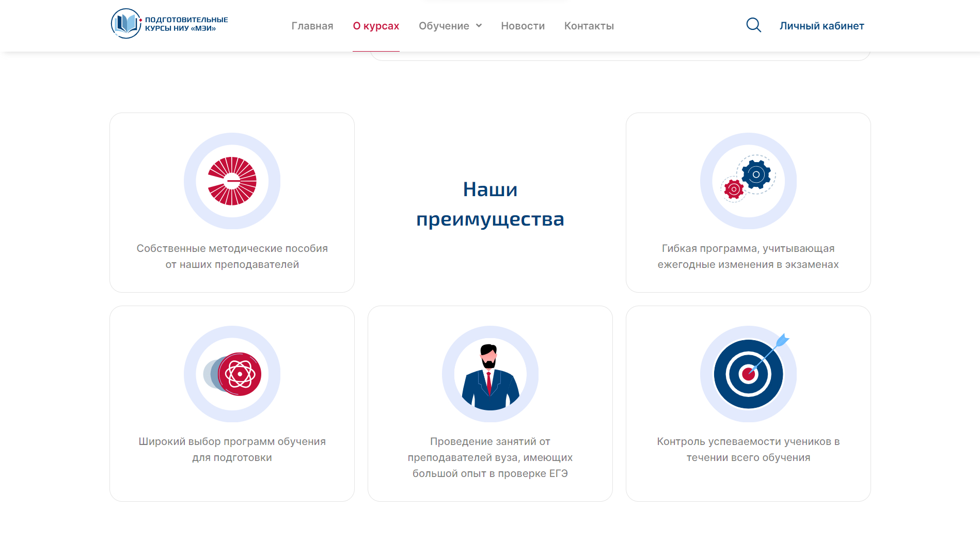Click the Контроль успеваемости учеников text
Image resolution: width=980 pixels, height=557 pixels.
point(748,449)
